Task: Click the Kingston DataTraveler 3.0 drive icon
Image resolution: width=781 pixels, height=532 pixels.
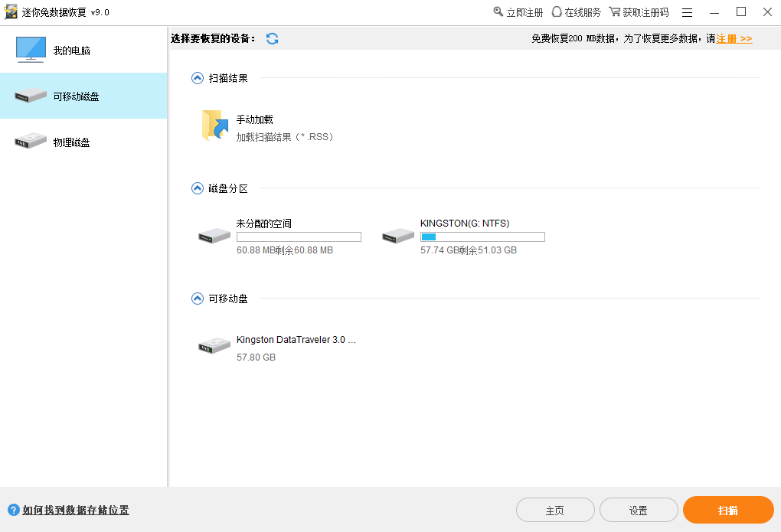Action: [214, 345]
